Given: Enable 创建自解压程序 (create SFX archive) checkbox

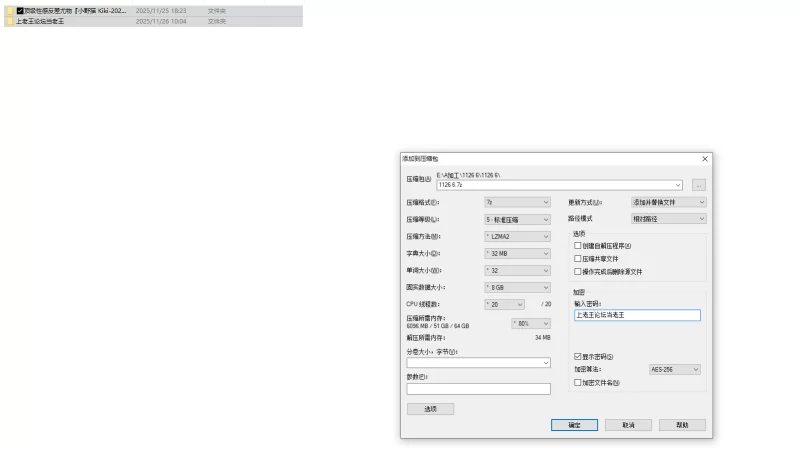Looking at the screenshot, I should click(x=578, y=246).
